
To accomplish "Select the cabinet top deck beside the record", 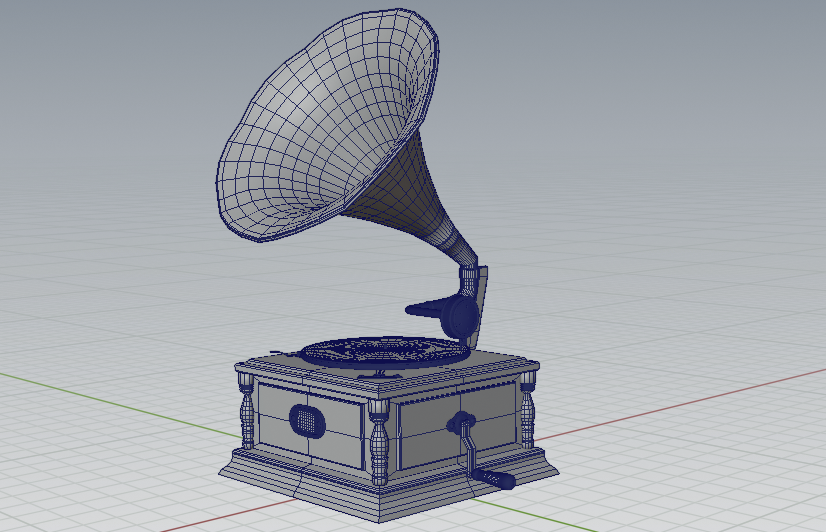I will 490,362.
